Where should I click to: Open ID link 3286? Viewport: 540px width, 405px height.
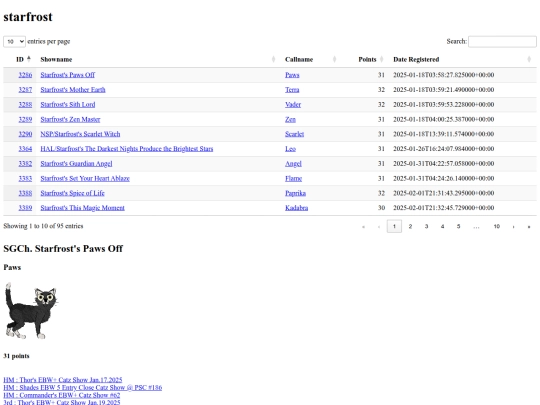[25, 75]
